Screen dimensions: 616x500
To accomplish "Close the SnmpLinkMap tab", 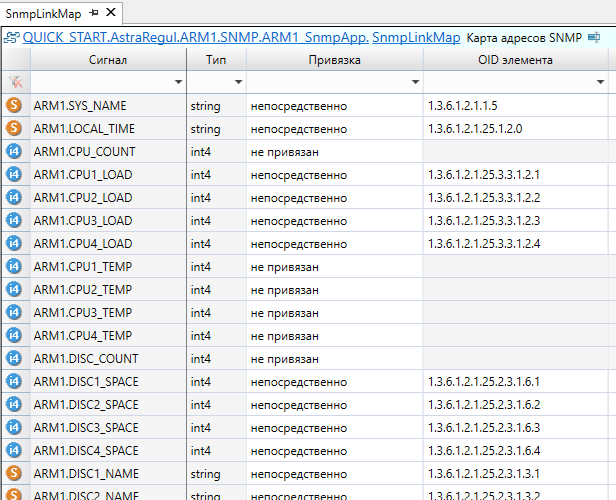I will point(110,13).
